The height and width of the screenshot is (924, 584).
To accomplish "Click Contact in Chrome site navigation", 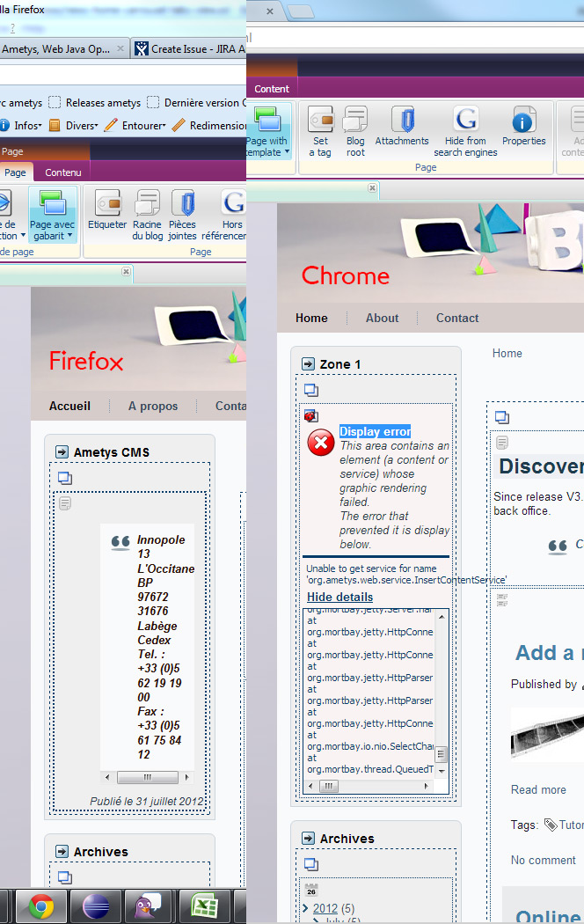I will (x=457, y=319).
